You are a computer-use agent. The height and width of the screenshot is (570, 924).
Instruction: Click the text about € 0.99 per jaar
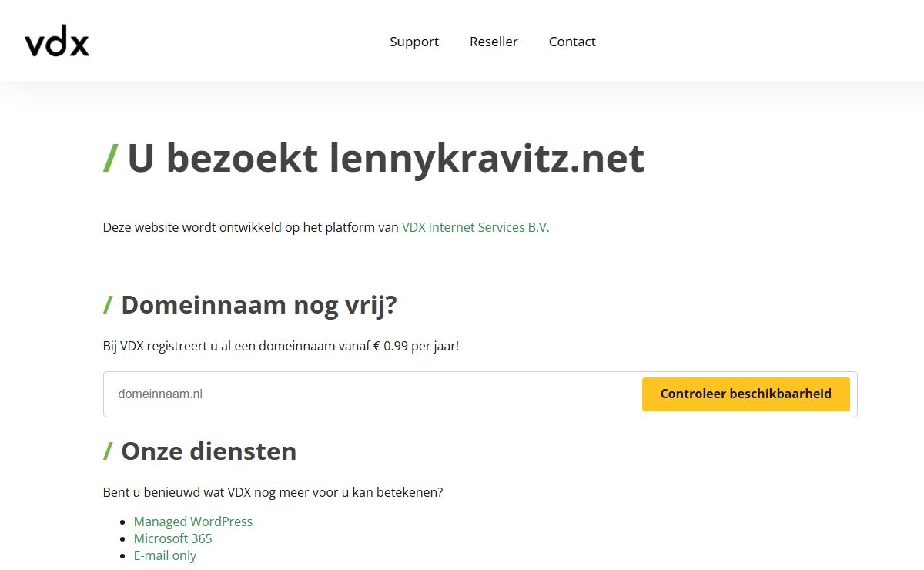281,346
